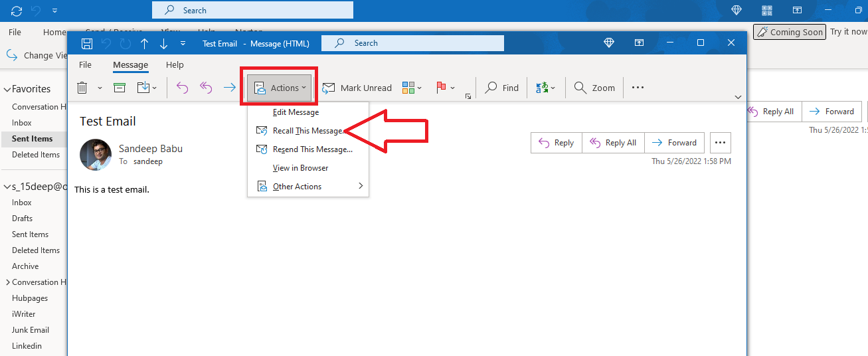Open the More actions ellipsis in message header

[721, 143]
